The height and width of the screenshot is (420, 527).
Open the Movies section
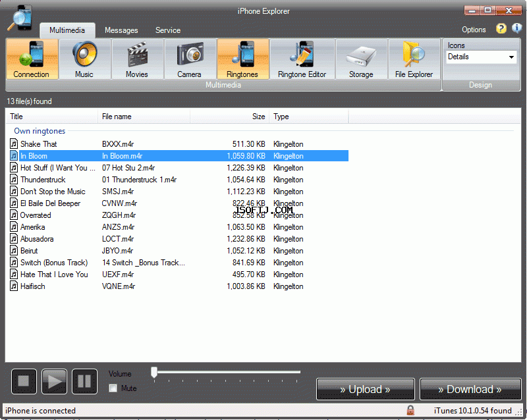click(x=137, y=59)
